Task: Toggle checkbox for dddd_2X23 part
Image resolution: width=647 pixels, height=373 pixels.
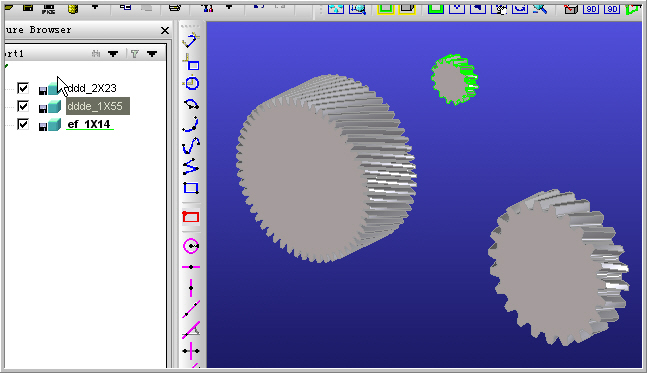Action: point(23,88)
